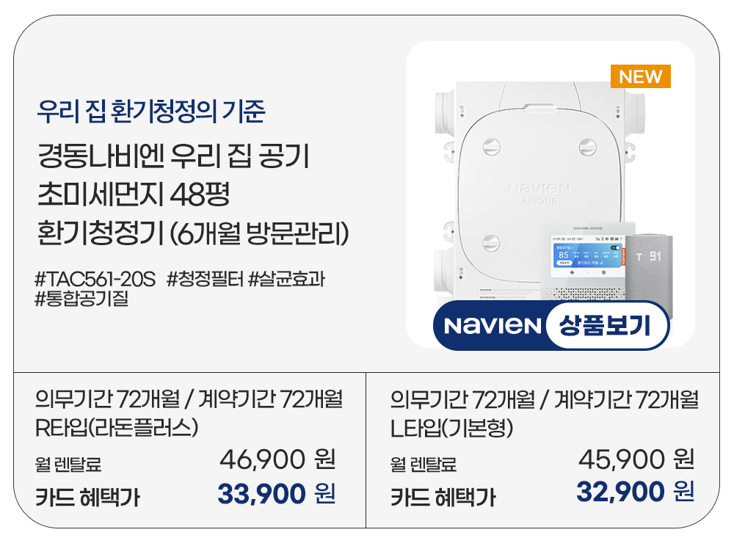The height and width of the screenshot is (560, 734).
Task: Click the 우리 집 환기청정의 기준 headline
Action: click(150, 112)
